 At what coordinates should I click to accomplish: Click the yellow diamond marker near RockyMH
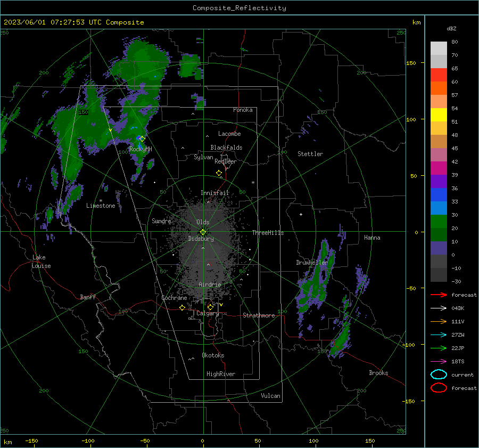click(142, 139)
